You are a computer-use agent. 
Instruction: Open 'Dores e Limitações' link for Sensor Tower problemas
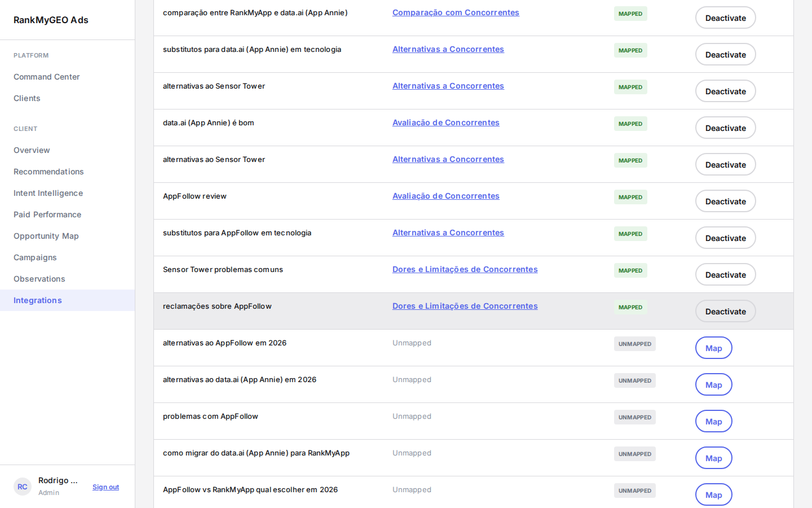465,269
